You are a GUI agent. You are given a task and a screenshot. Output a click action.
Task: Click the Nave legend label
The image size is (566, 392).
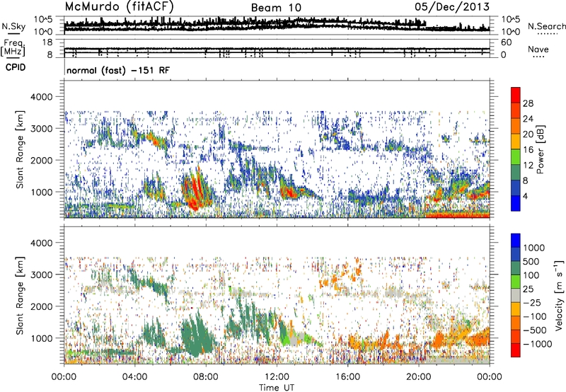click(538, 49)
